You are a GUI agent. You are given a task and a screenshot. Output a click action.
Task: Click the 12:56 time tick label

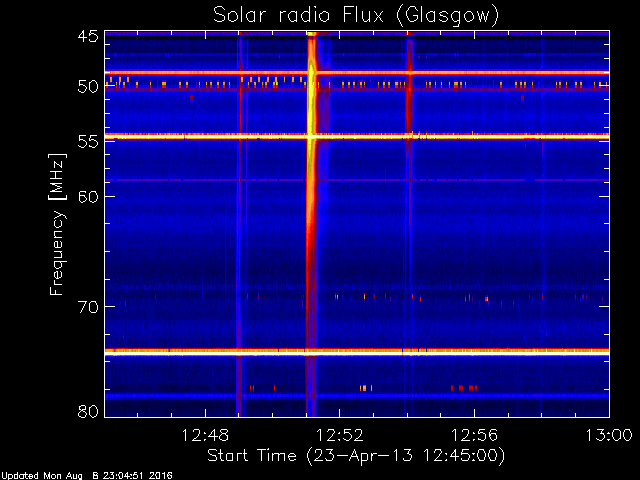coord(474,435)
